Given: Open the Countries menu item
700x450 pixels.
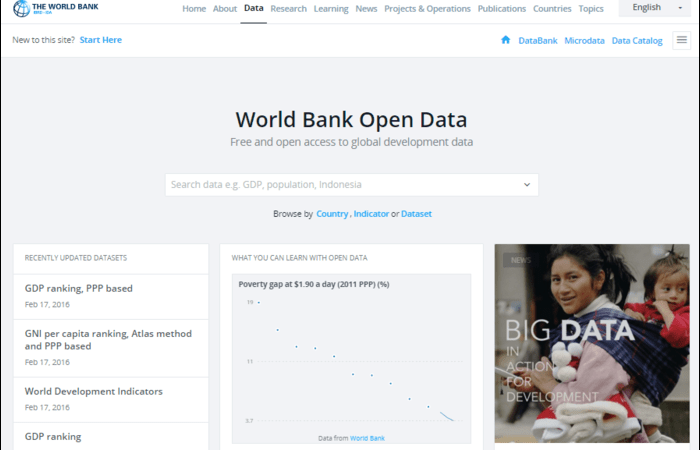Looking at the screenshot, I should 552,8.
